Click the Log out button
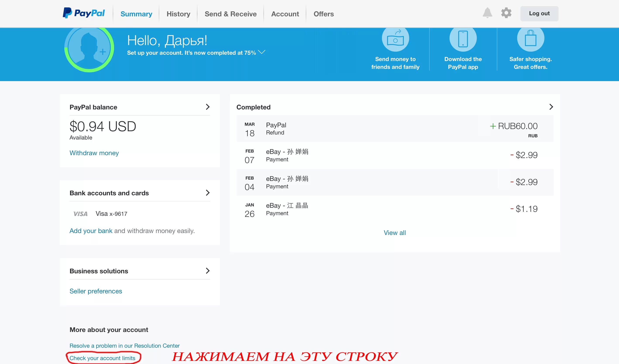 (539, 14)
